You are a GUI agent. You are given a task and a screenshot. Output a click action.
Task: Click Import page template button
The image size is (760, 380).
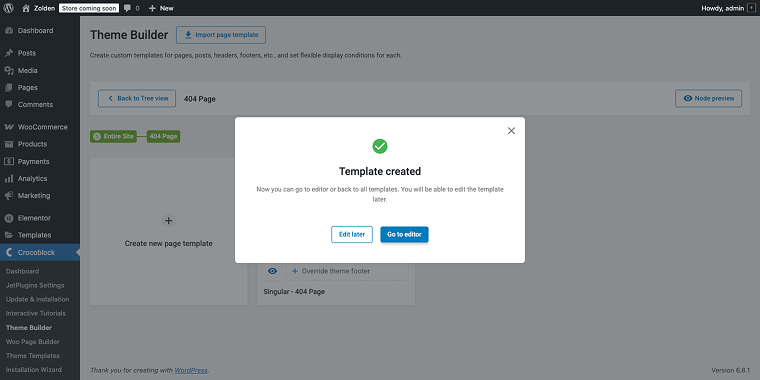(221, 35)
